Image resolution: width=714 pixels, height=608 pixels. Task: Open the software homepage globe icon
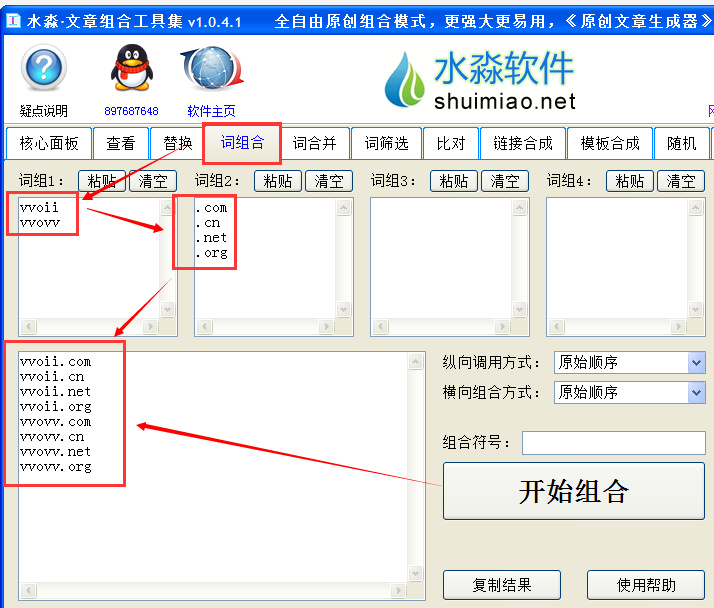[211, 70]
